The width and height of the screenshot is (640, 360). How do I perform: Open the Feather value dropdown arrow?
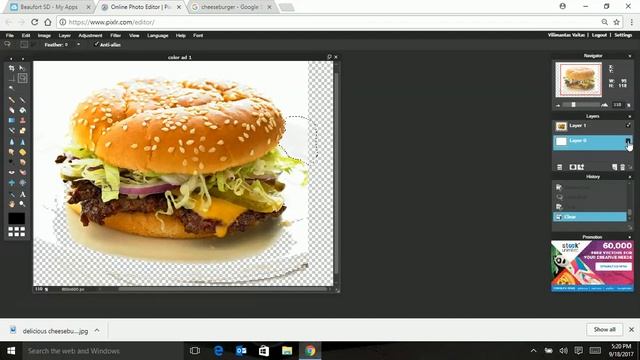coord(78,44)
